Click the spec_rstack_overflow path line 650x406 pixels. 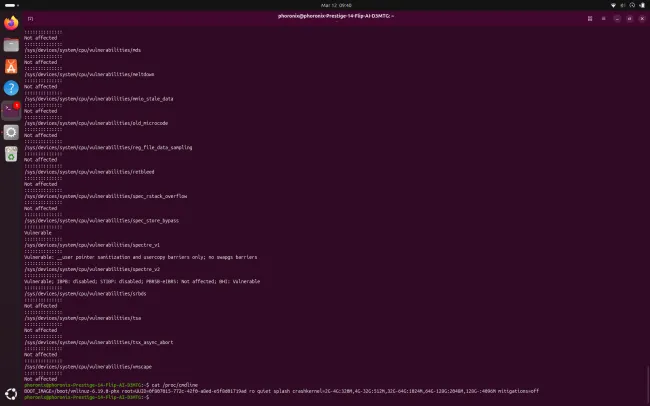pyautogui.click(x=105, y=196)
